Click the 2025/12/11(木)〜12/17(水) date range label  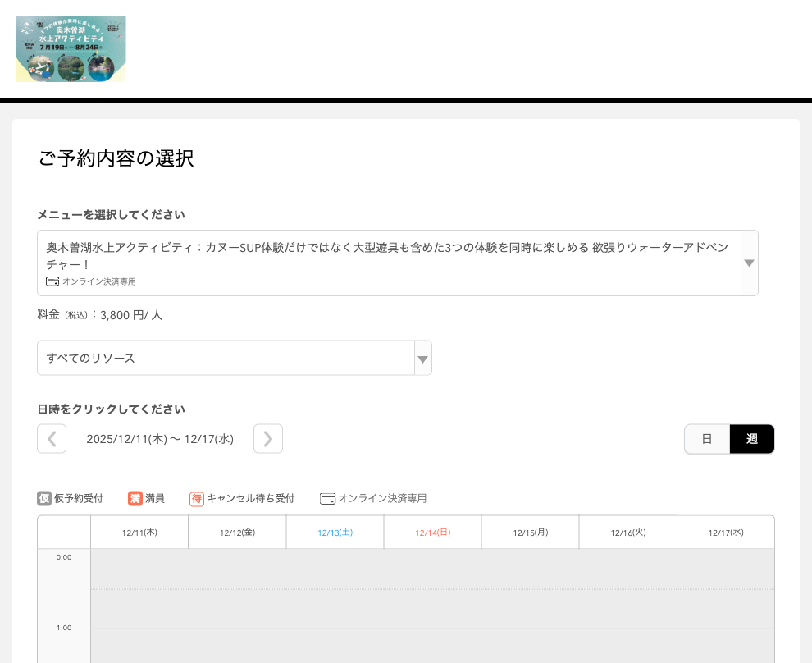160,438
